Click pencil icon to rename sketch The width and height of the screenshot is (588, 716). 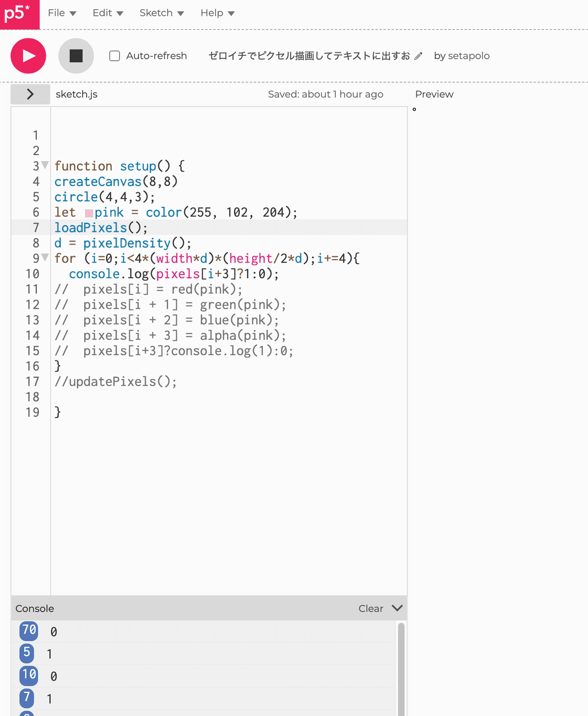pyautogui.click(x=418, y=56)
